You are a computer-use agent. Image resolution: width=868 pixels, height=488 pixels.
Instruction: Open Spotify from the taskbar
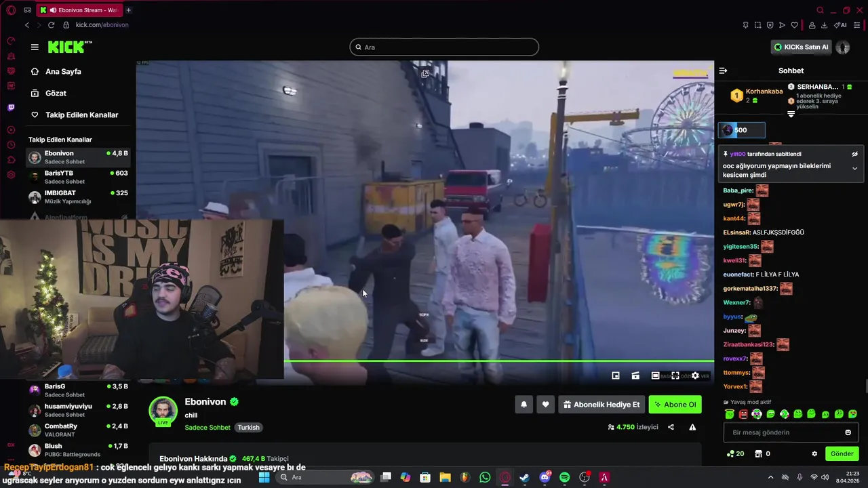point(564,477)
